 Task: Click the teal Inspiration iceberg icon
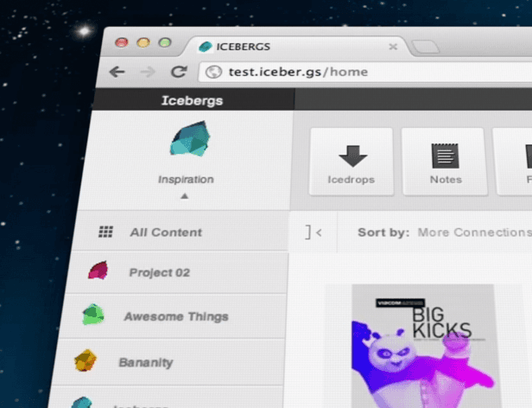point(190,138)
